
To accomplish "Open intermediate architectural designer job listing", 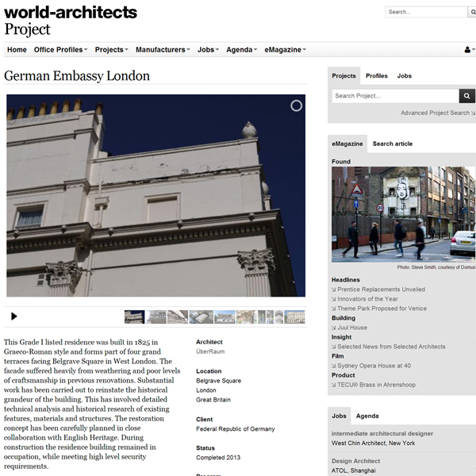I will [x=382, y=433].
